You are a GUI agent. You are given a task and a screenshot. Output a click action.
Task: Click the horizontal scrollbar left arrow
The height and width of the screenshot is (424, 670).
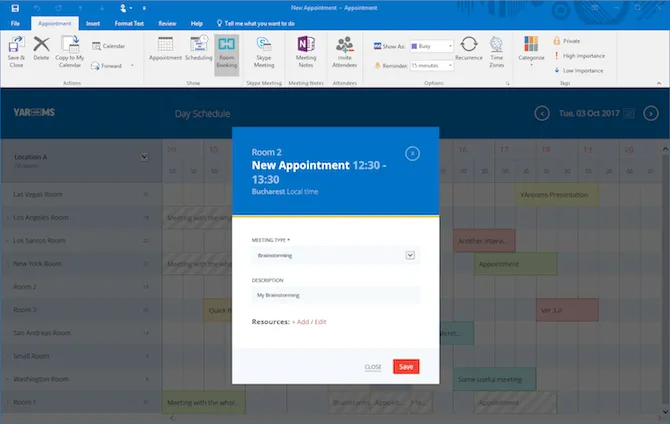pos(172,418)
